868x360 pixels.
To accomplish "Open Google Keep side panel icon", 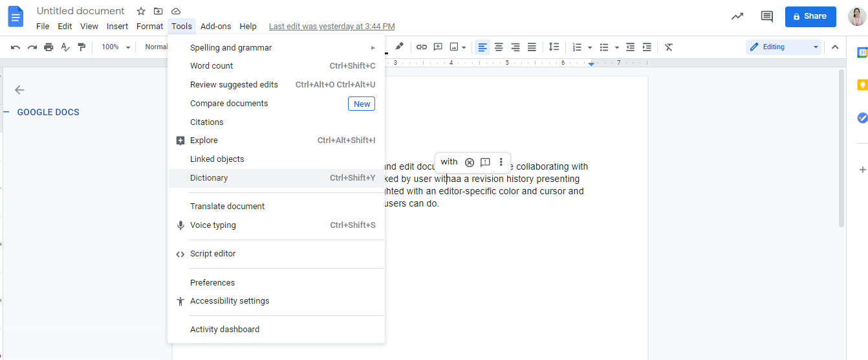I will (862, 85).
